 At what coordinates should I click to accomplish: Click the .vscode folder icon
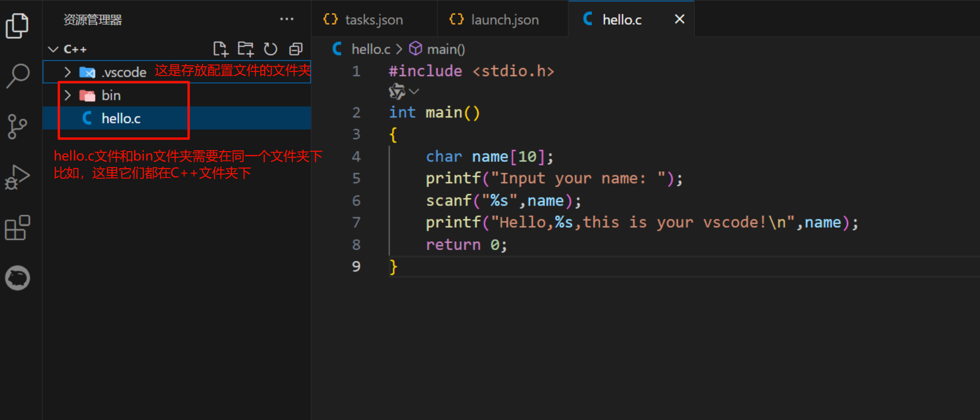(87, 72)
